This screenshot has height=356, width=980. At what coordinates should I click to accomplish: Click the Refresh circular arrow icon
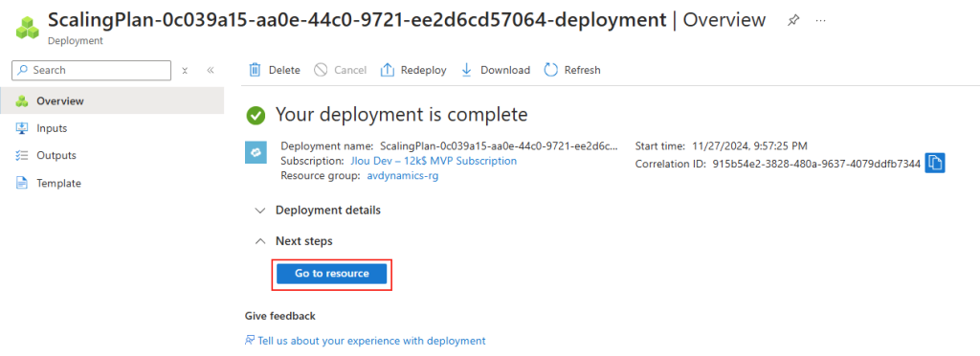pos(550,70)
